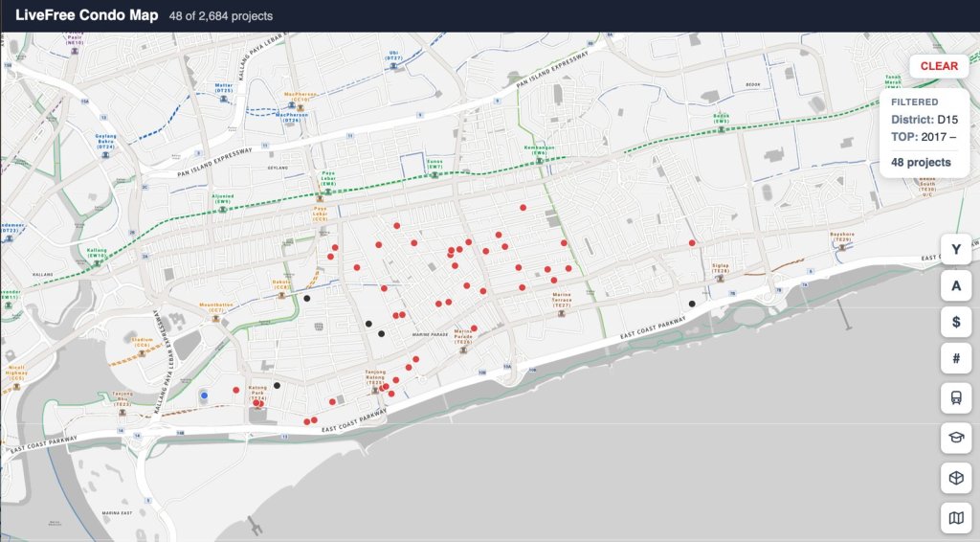Open the 3D cube view icon
Screen dimensions: 980x542
[956, 478]
